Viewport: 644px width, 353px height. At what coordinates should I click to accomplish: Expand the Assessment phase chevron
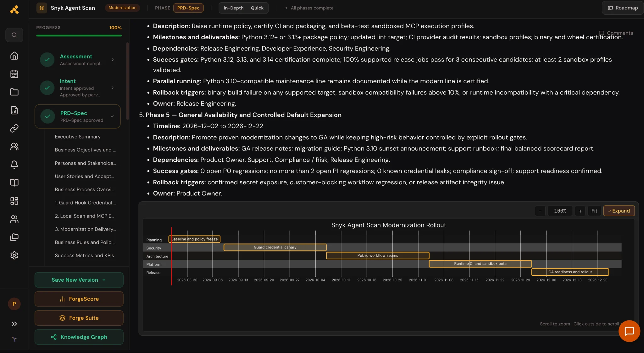click(112, 60)
